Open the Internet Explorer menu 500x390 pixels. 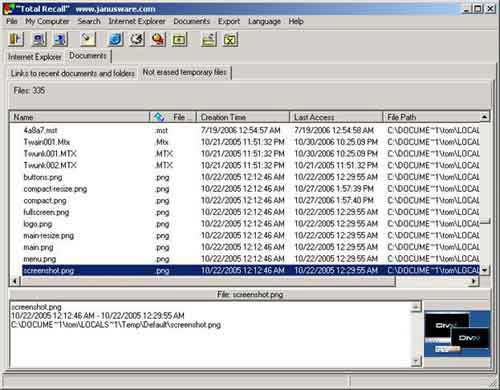[x=137, y=21]
